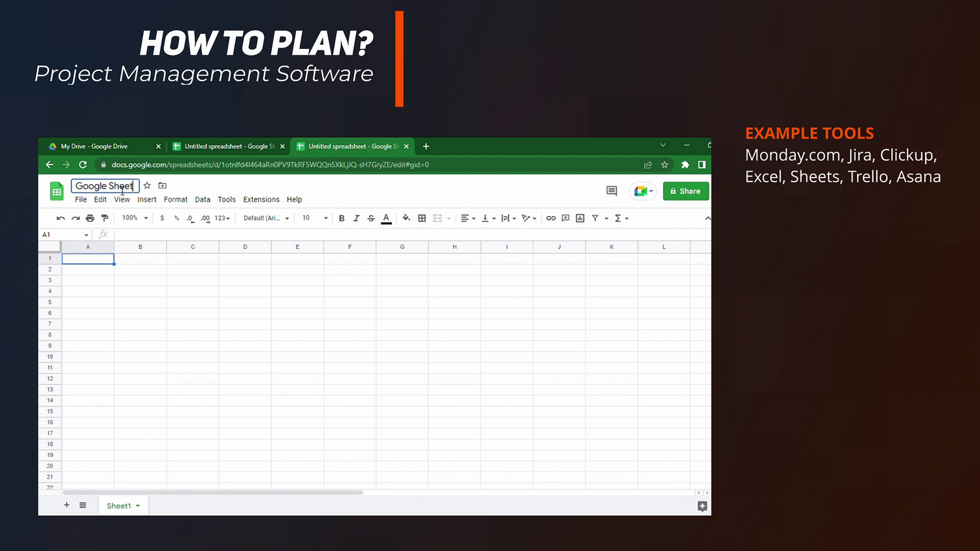The image size is (980, 551).
Task: Open the Extensions menu
Action: 261,200
